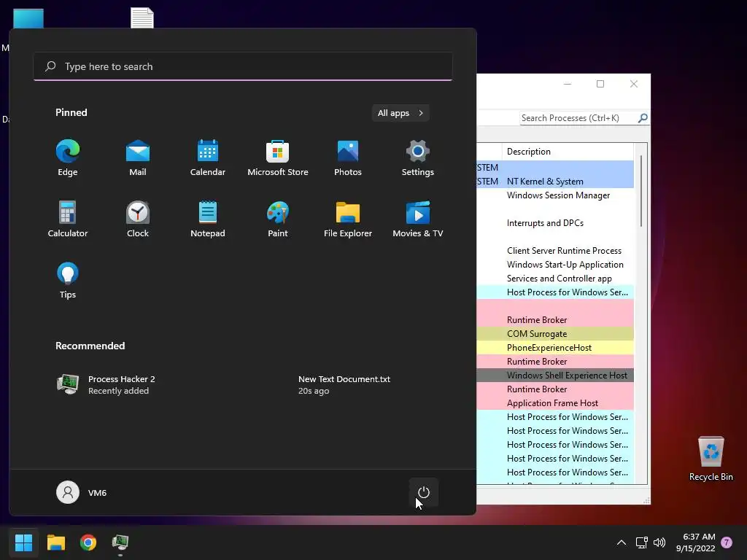
Task: Launch Google Chrome from the taskbar
Action: point(88,542)
